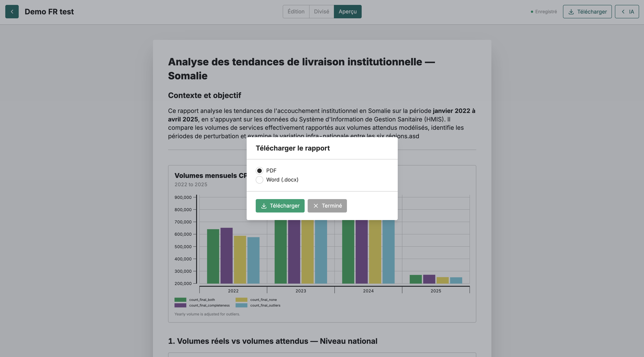Click the back arrow icon beside Demo FR test
The image size is (644, 357).
click(x=12, y=12)
